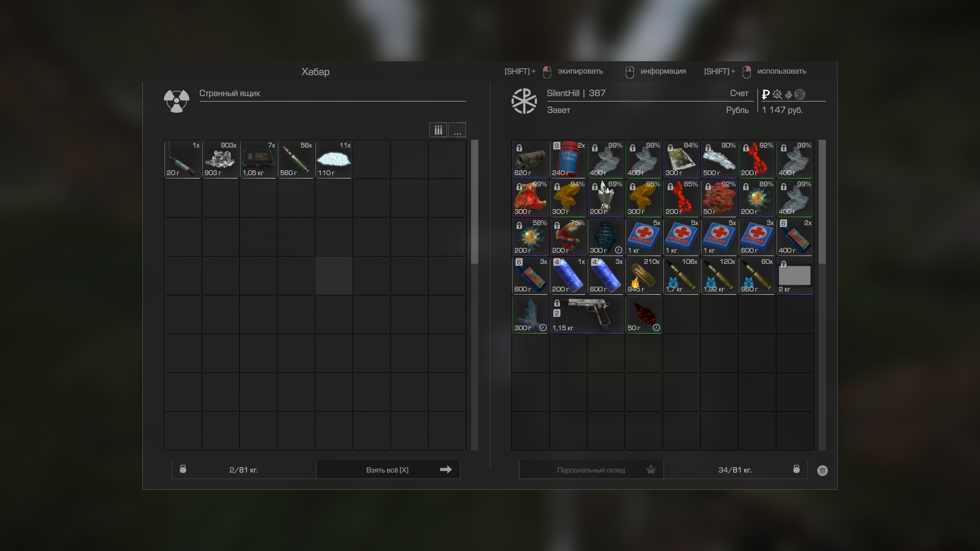Select the glowing orb 58% artifact
This screenshot has width=980, height=551.
[530, 237]
